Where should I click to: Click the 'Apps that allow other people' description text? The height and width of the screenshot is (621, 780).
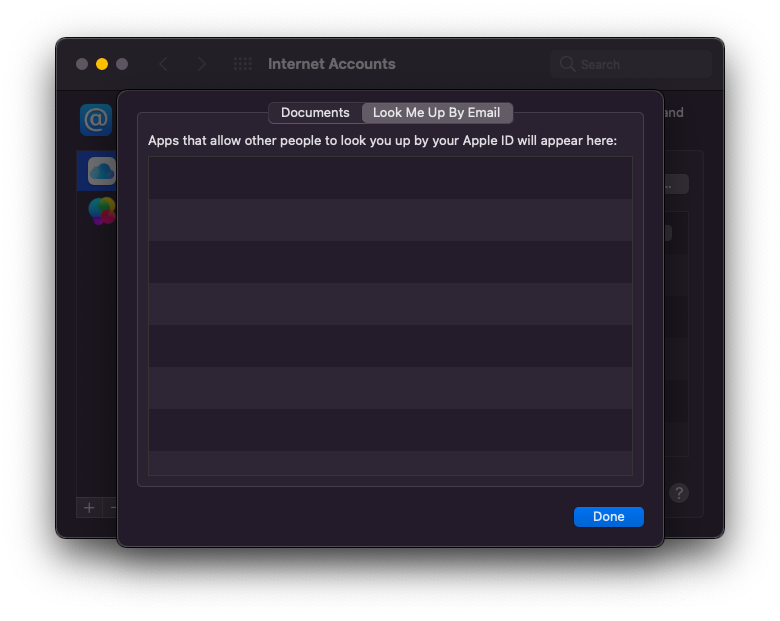point(382,141)
